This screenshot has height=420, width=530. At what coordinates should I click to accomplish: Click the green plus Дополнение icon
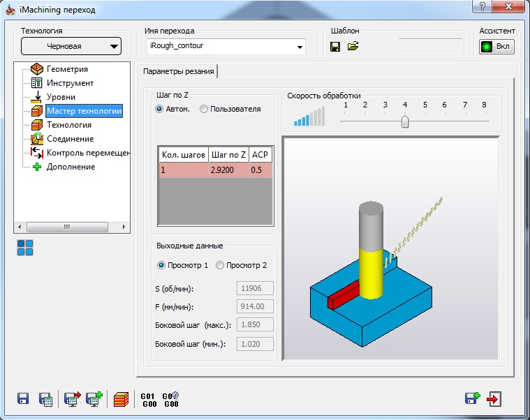click(x=36, y=167)
